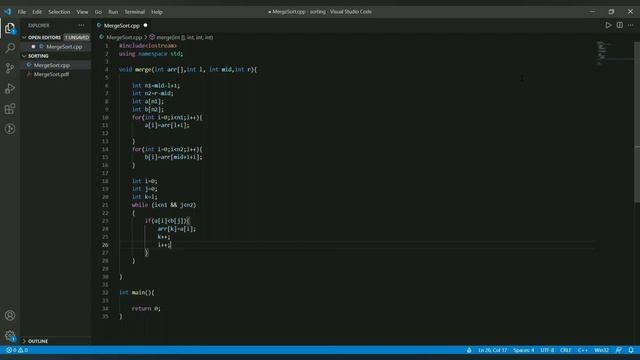Click Win32 configuration in status bar

(602, 350)
